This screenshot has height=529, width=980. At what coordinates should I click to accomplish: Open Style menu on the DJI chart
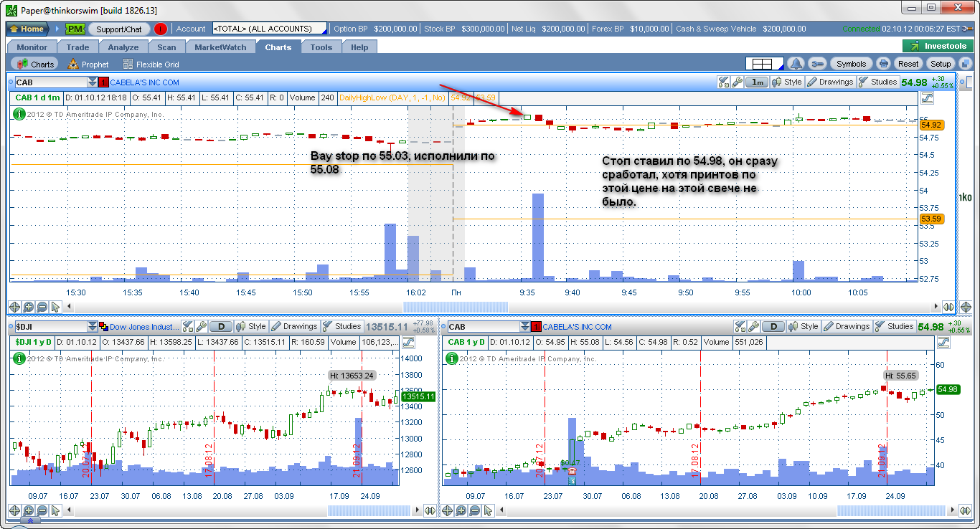pos(250,327)
